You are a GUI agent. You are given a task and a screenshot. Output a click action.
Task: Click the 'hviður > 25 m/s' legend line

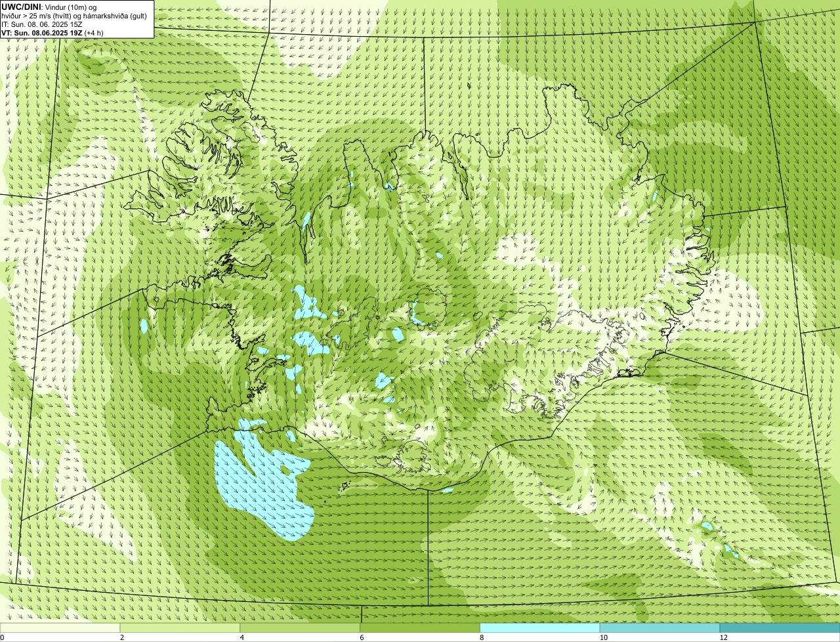(x=74, y=16)
